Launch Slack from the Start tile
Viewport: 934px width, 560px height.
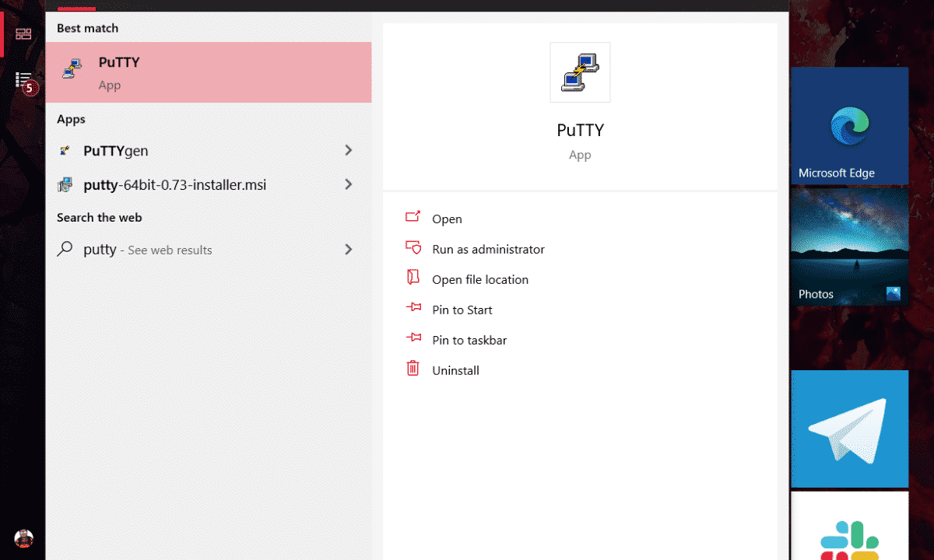pyautogui.click(x=849, y=529)
